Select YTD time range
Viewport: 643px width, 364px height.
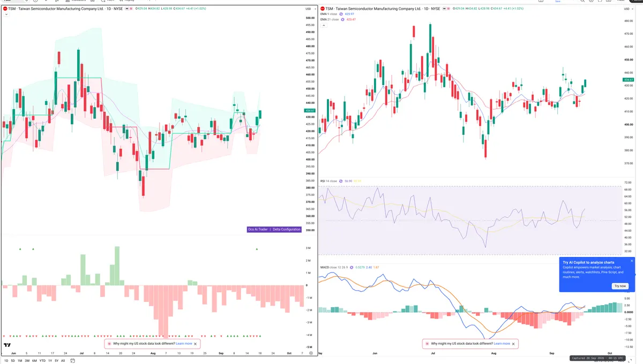pos(42,361)
